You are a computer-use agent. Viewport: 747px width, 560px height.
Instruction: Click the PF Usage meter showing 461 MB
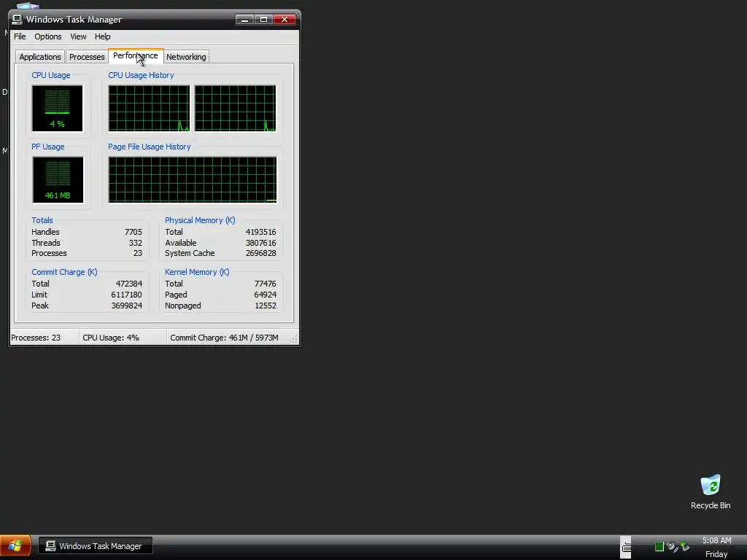pos(58,179)
